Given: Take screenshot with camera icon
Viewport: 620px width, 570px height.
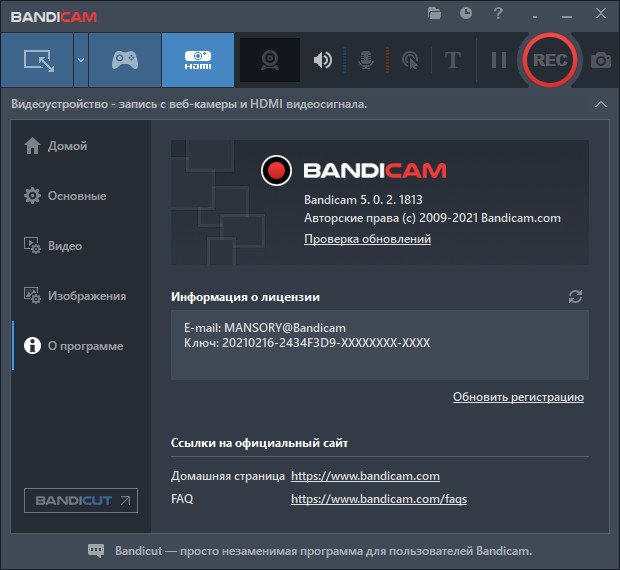Looking at the screenshot, I should point(600,60).
